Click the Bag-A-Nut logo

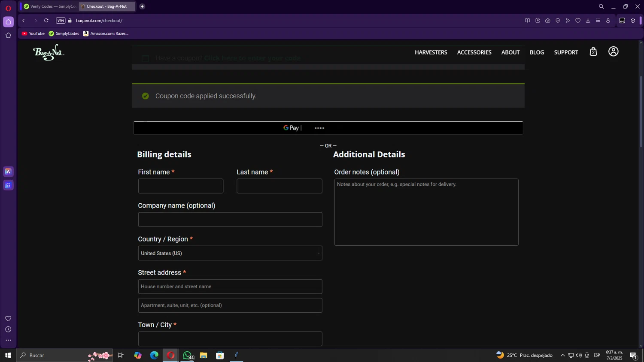click(x=49, y=52)
